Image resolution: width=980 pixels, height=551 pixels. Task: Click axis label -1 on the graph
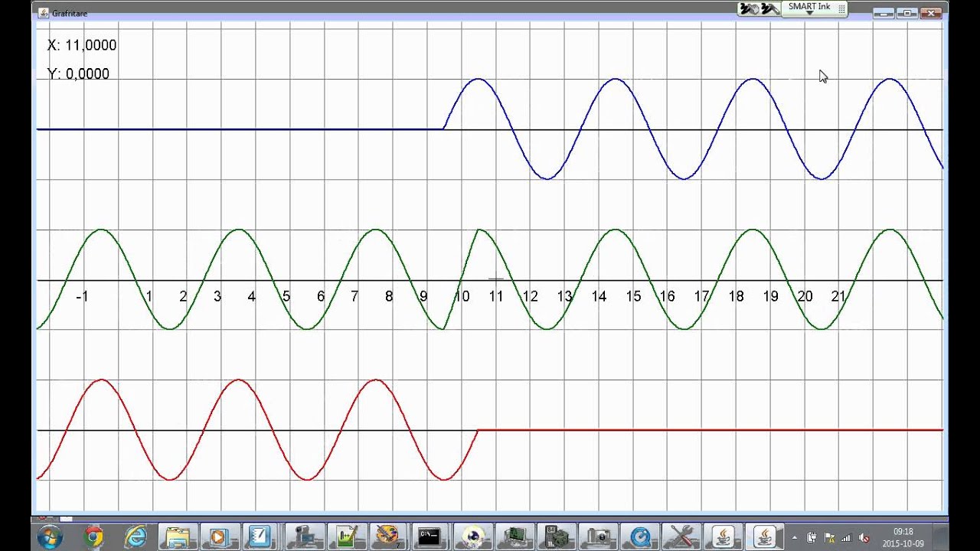[82, 296]
